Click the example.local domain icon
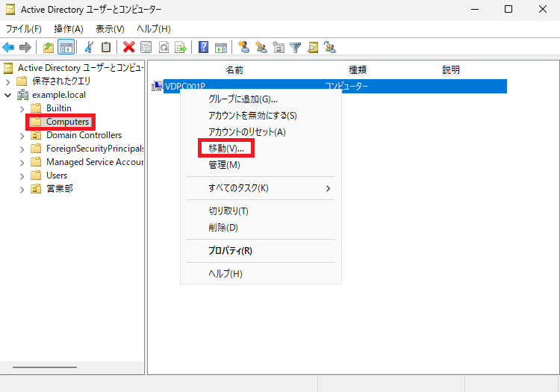Image resolution: width=560 pixels, height=392 pixels. tap(22, 95)
